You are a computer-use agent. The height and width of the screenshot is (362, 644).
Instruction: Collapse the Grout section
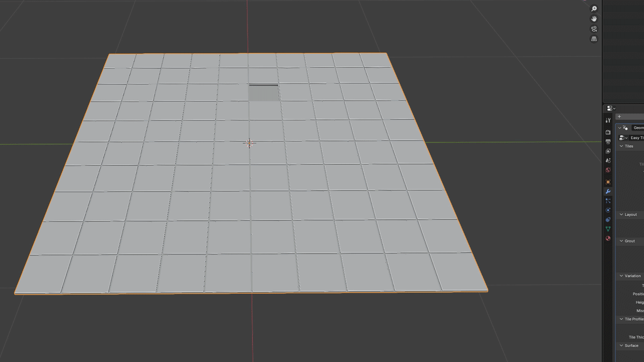tap(622, 241)
